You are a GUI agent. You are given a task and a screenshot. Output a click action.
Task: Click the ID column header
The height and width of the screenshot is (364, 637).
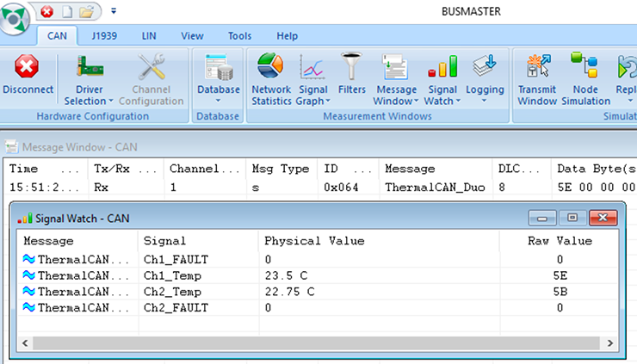[348, 169]
